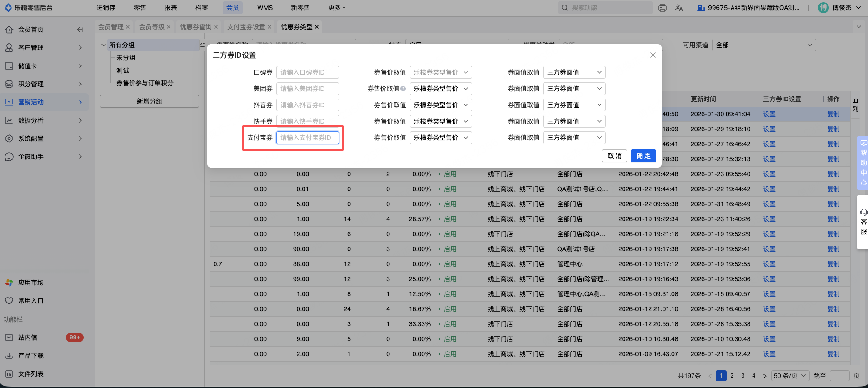Click the search magnifier icon

(x=565, y=8)
